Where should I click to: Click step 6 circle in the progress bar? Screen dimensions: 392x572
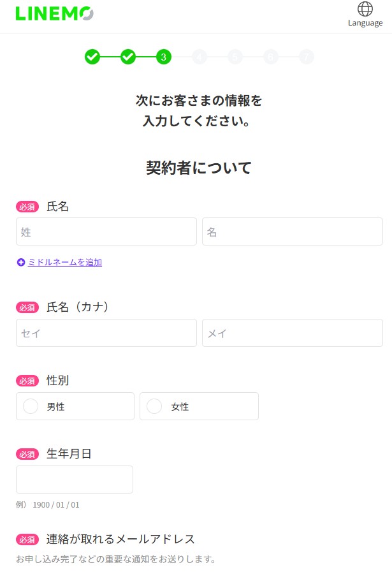click(x=270, y=57)
